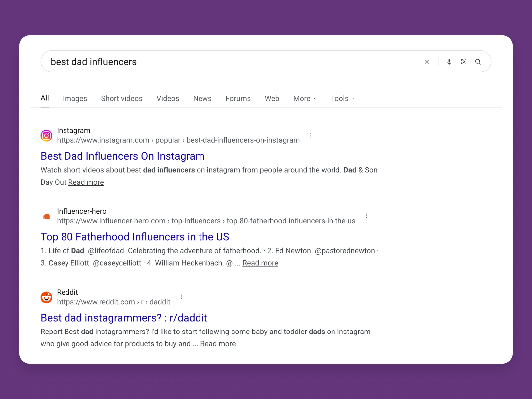Screen dimensions: 532x399
Task: Select the All results tab
Action: click(x=45, y=98)
